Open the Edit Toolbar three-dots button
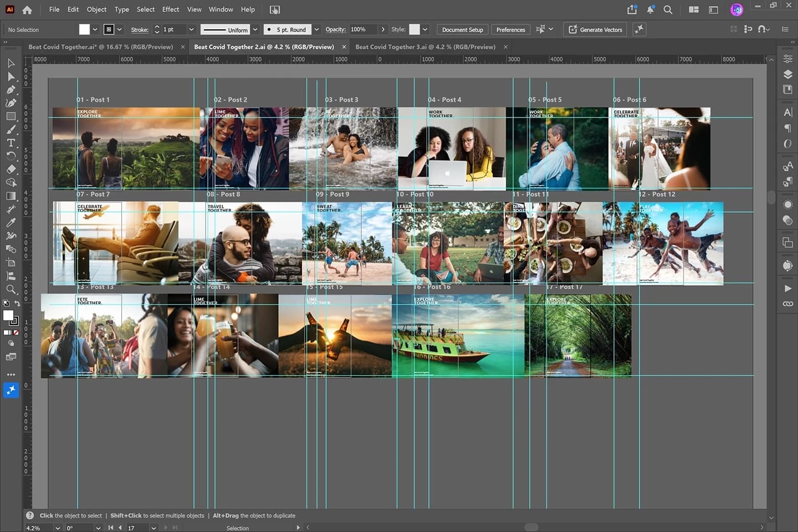Viewport: 798px width, 532px height. coord(11,375)
